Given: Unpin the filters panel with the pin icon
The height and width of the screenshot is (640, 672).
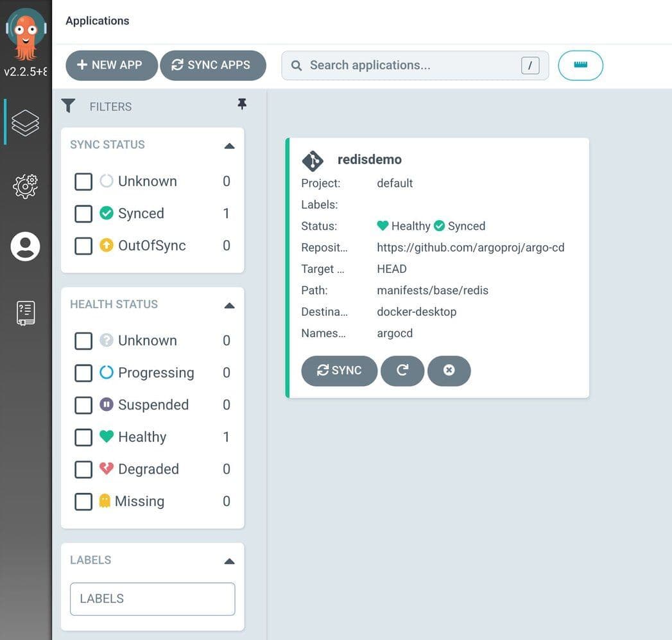Looking at the screenshot, I should [x=242, y=104].
